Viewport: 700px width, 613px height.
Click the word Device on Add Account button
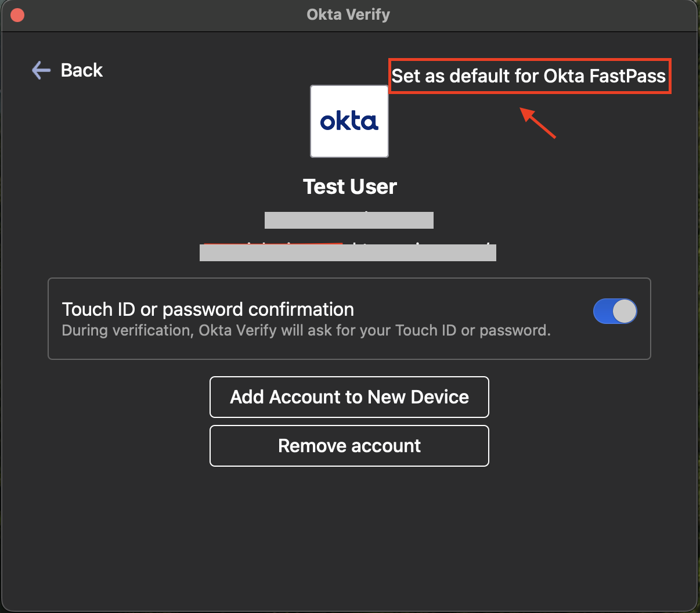(439, 397)
